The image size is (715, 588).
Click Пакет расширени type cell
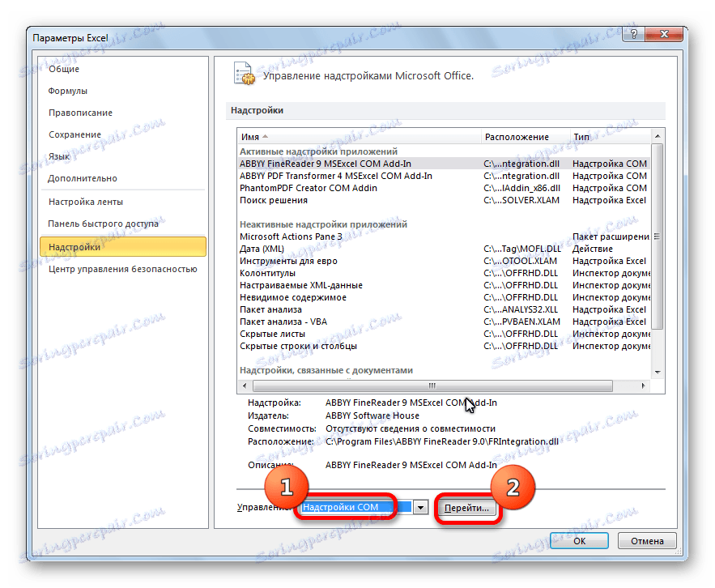point(611,236)
